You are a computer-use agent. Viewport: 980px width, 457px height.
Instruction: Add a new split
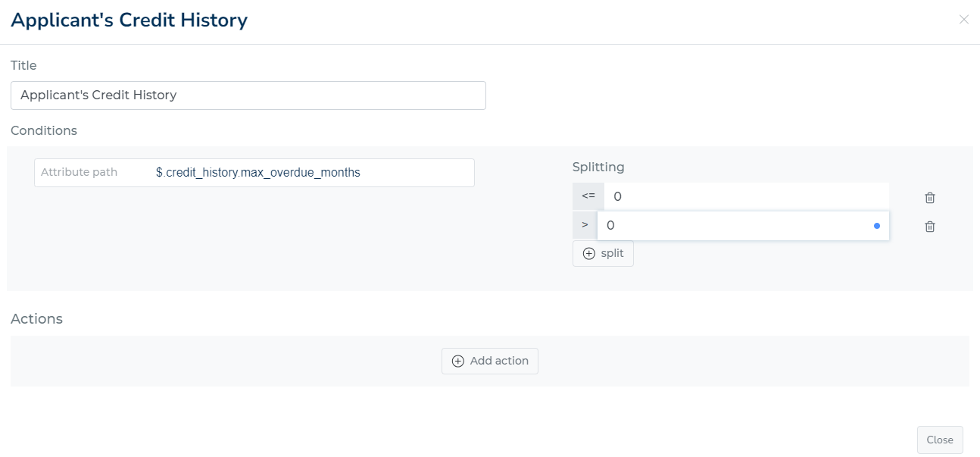(603, 254)
